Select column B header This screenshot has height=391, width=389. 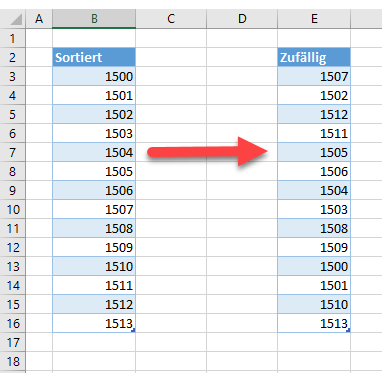(x=94, y=19)
